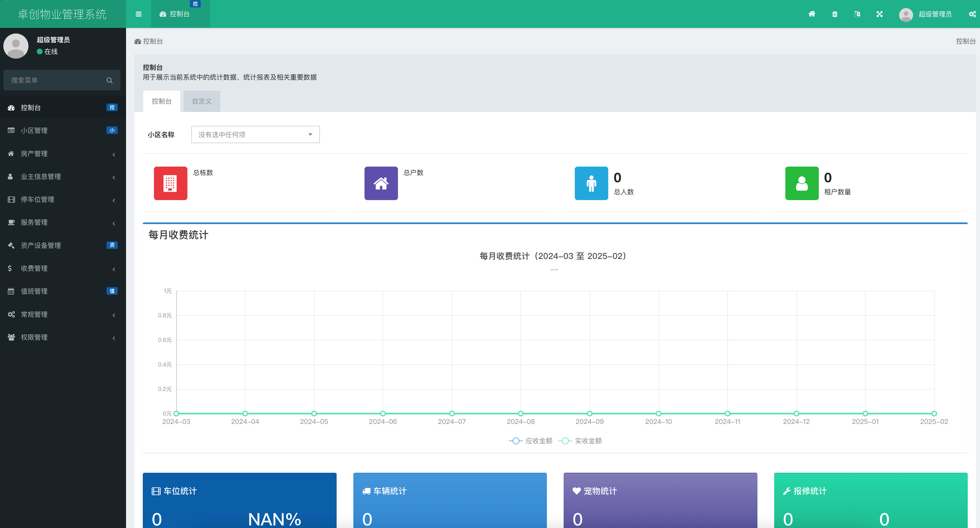This screenshot has height=528, width=980.
Task: Switch to the 自定义 tab
Action: (202, 101)
